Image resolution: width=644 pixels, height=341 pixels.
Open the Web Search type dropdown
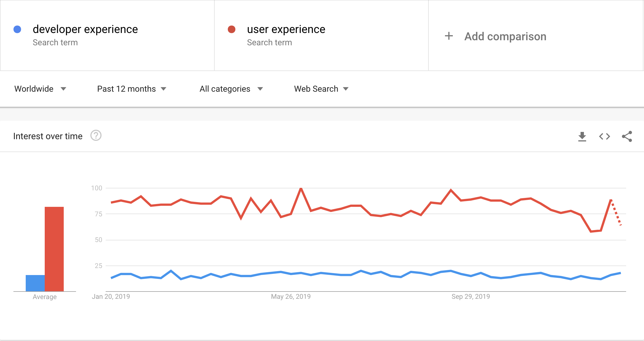(321, 89)
